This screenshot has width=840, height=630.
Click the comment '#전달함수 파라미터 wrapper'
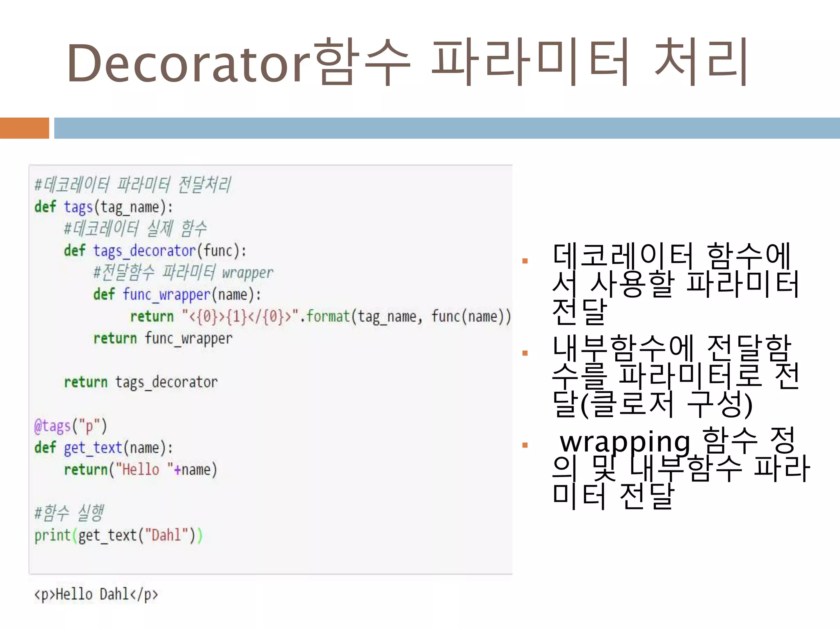pyautogui.click(x=183, y=272)
